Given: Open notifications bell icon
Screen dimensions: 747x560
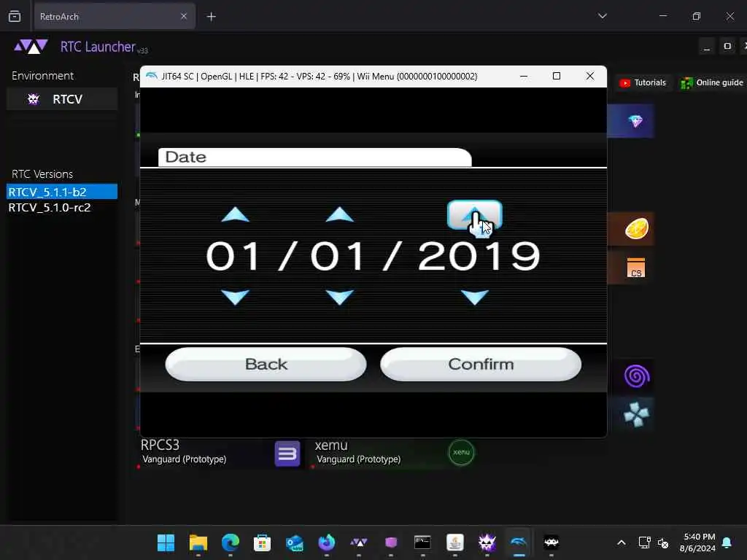Looking at the screenshot, I should click(x=727, y=542).
